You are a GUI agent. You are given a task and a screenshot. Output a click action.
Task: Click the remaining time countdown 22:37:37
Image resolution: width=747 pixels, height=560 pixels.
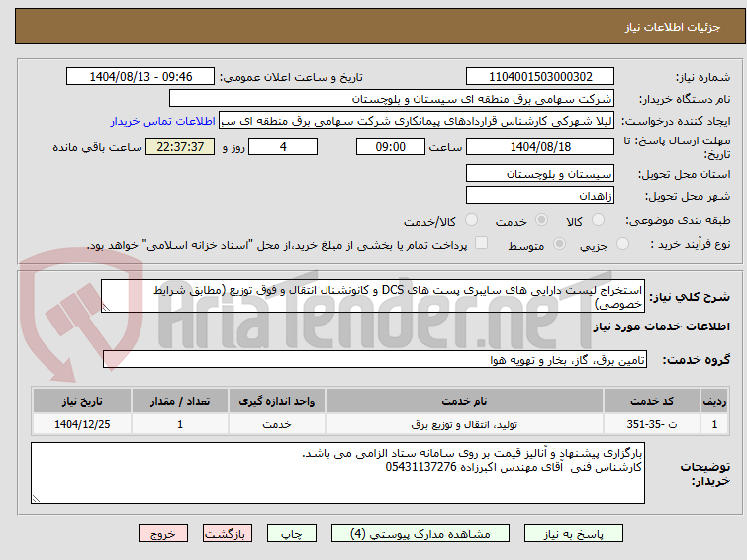180,146
